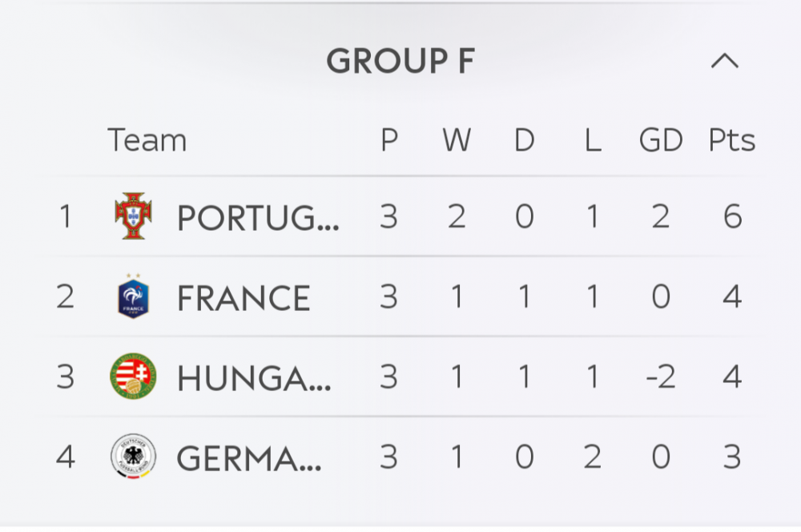Viewport: 801px width, 532px height.
Task: Click the Germany team crest icon
Action: [x=133, y=457]
